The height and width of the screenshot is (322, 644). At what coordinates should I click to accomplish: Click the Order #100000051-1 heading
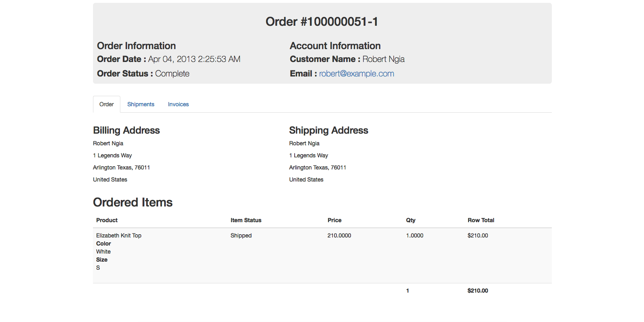tap(322, 22)
